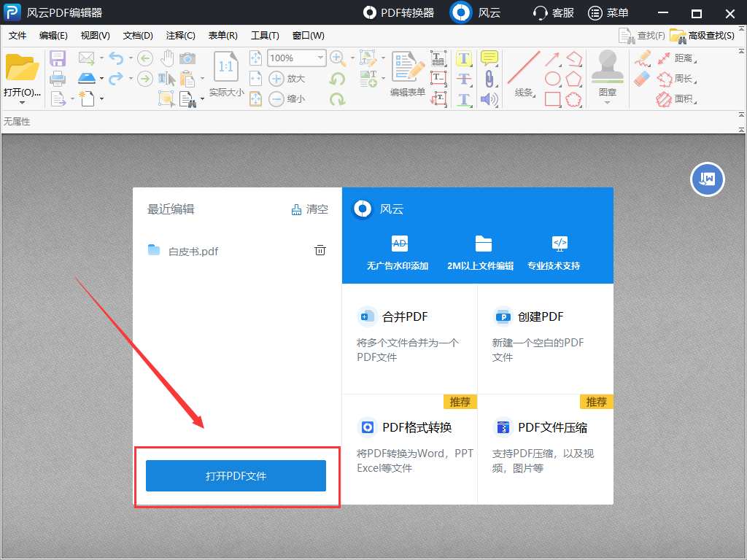The image size is (747, 560).
Task: Click the 打开PDF文件 button
Action: tap(236, 475)
